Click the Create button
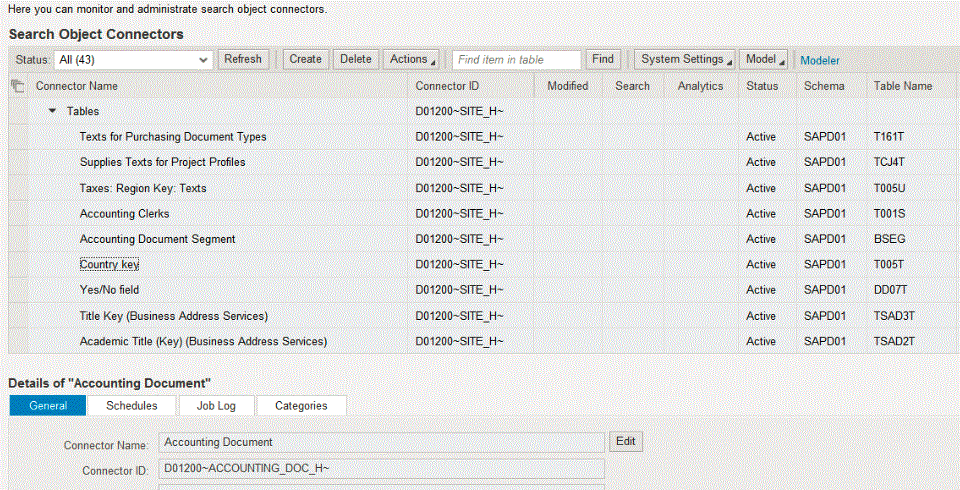The image size is (960, 490). (306, 59)
